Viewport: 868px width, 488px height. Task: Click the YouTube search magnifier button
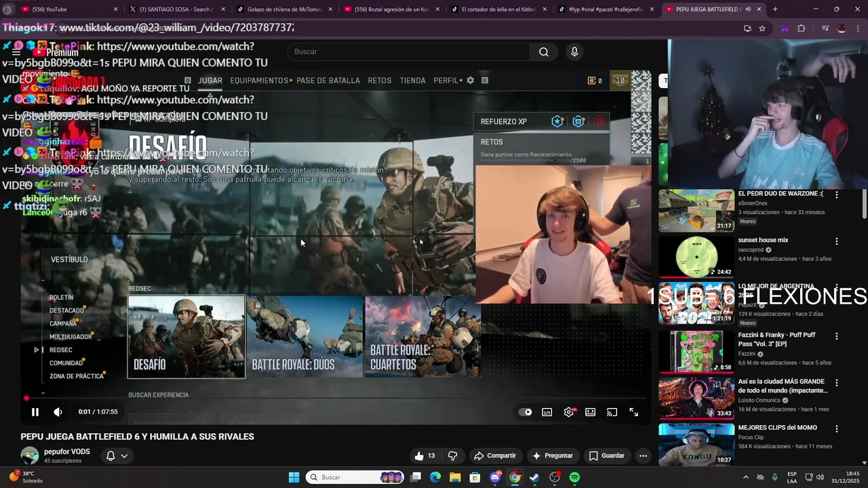point(543,52)
